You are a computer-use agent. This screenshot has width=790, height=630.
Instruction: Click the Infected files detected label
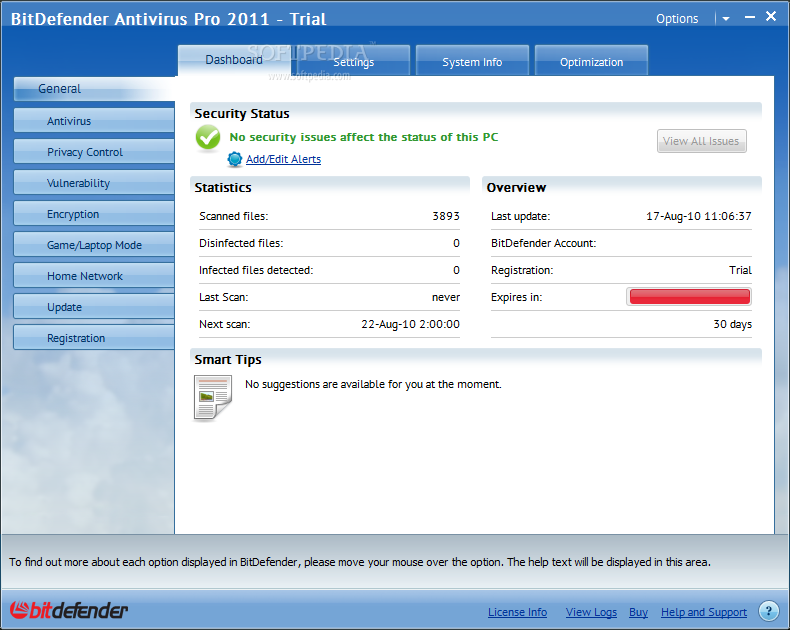coord(256,270)
